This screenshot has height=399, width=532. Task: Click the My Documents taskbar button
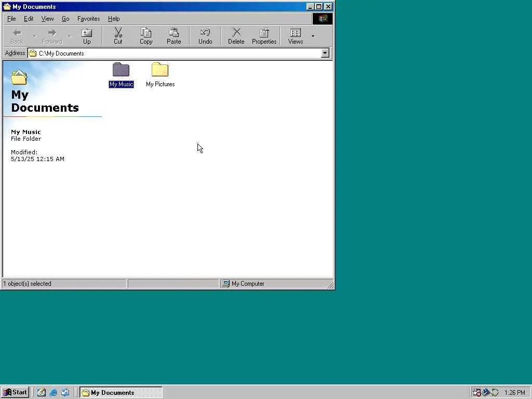coord(121,393)
